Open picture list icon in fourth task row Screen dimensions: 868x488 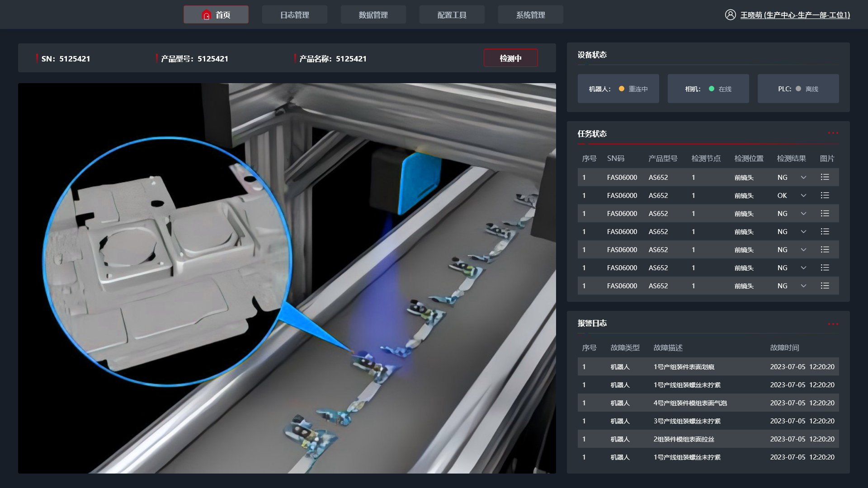tap(825, 231)
